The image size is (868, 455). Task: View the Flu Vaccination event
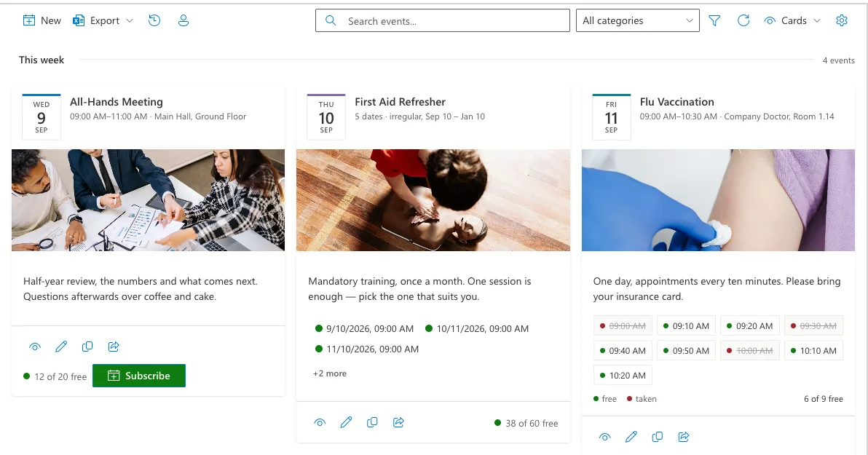click(605, 437)
